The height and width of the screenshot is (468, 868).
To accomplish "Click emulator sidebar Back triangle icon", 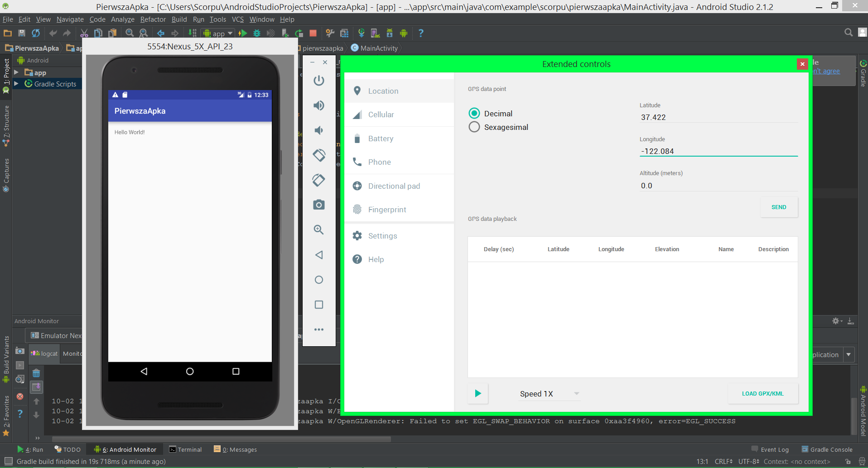I will click(x=319, y=255).
